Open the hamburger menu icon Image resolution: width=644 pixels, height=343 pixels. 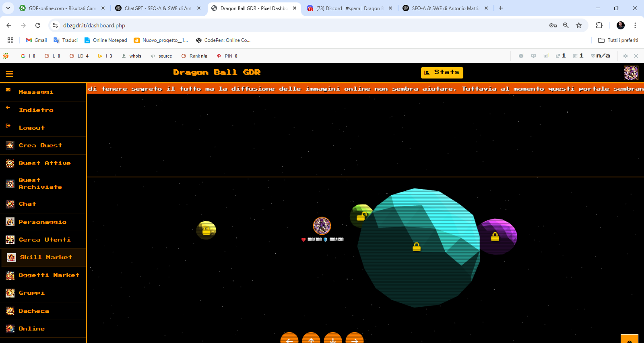coord(9,74)
